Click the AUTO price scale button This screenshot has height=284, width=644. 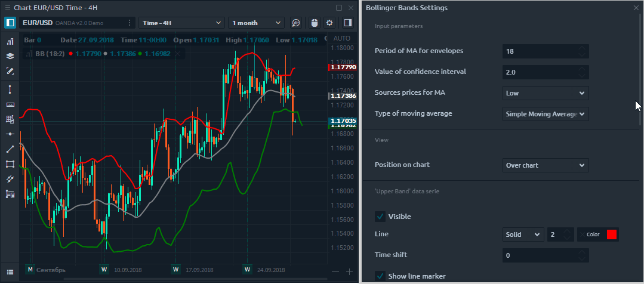[x=342, y=39]
